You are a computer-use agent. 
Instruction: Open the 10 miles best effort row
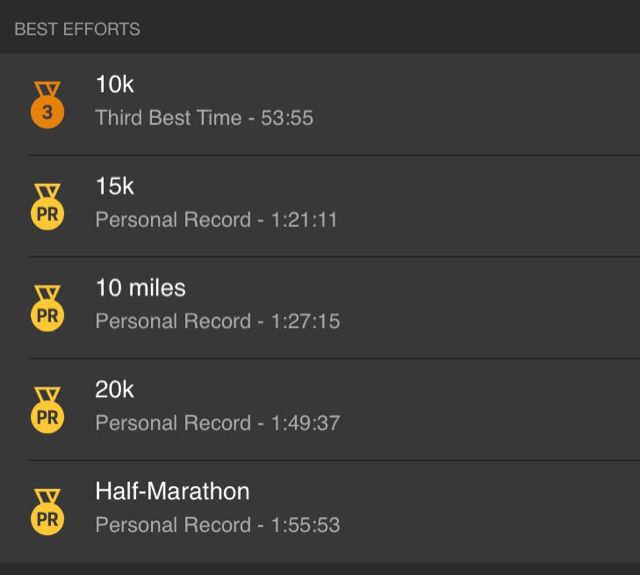coord(320,308)
